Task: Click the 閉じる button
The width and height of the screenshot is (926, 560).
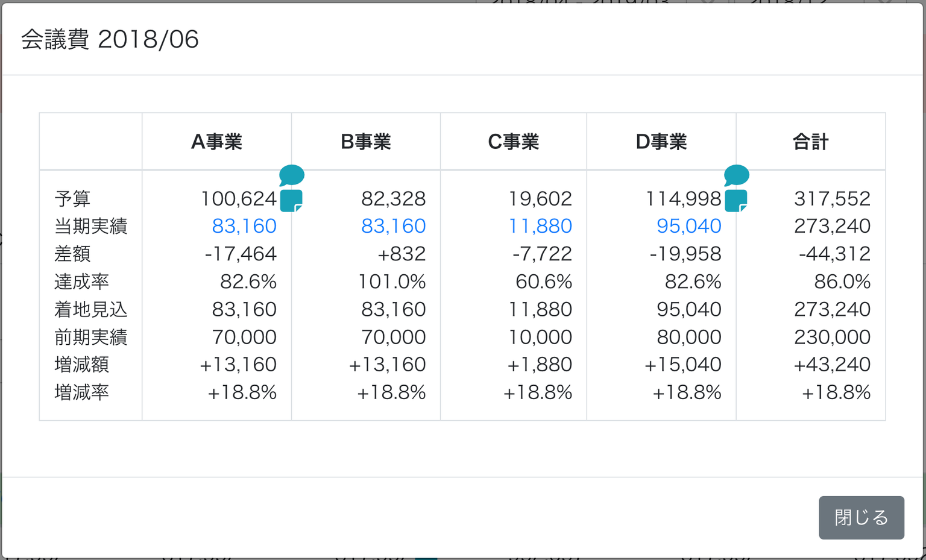Action: (x=861, y=517)
